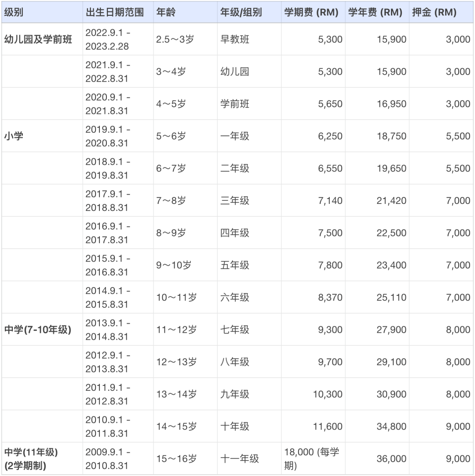Select the 9～10岁 age cell
Viewport: 475px width, 476px height.
coord(185,265)
